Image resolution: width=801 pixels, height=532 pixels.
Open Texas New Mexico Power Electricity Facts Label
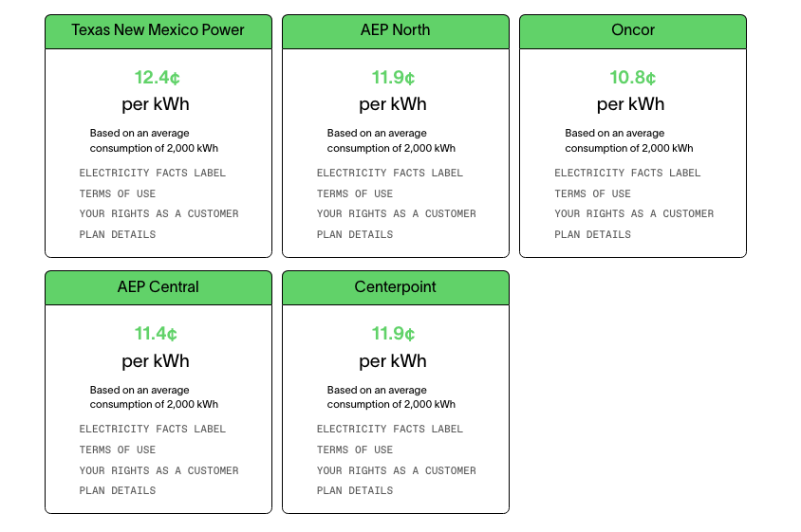click(152, 174)
